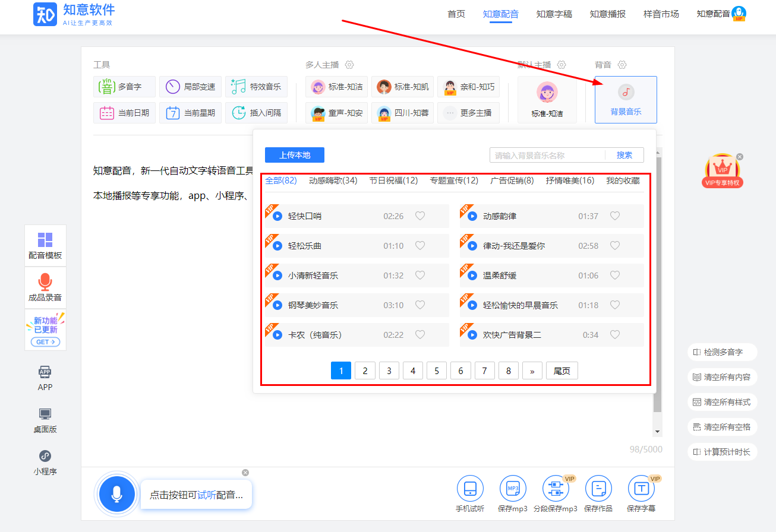
Task: Click the background music name search field
Action: [x=547, y=155]
